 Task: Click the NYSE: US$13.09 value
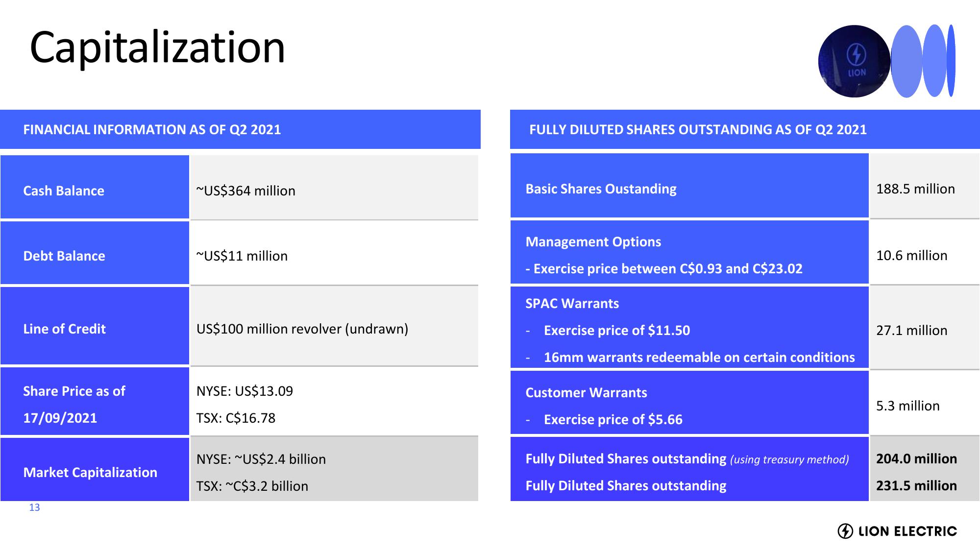[245, 391]
